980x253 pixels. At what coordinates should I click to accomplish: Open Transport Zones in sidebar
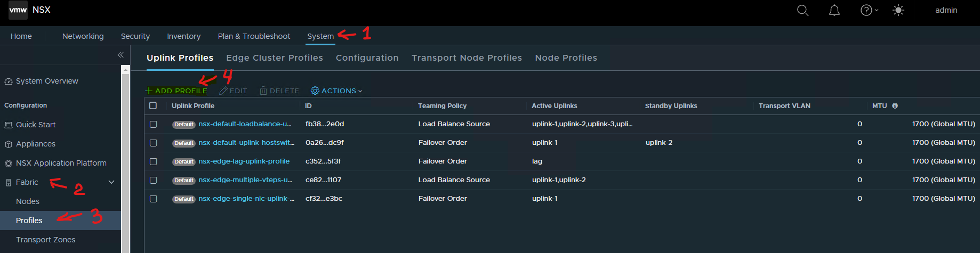45,240
